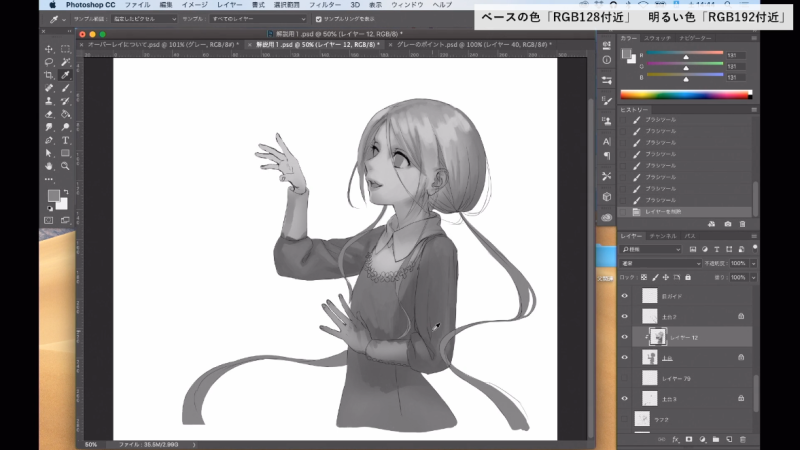Viewport: 800px width, 450px height.
Task: Open the レイヤー menu in menu bar
Action: (230, 5)
